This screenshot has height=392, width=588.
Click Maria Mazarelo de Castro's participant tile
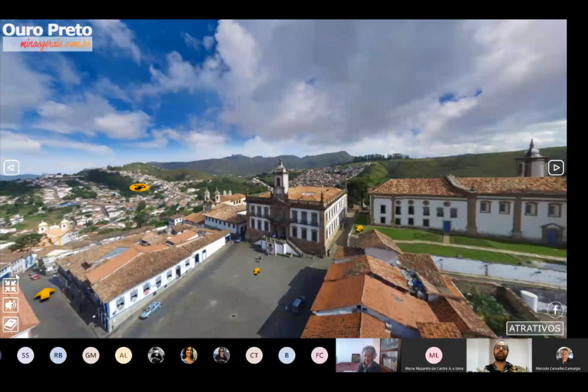(x=433, y=355)
